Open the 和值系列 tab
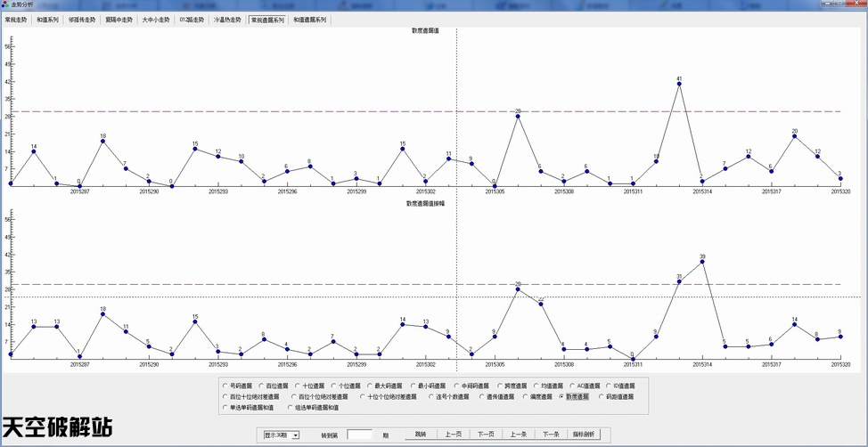Image resolution: width=868 pixels, height=447 pixels. (48, 19)
